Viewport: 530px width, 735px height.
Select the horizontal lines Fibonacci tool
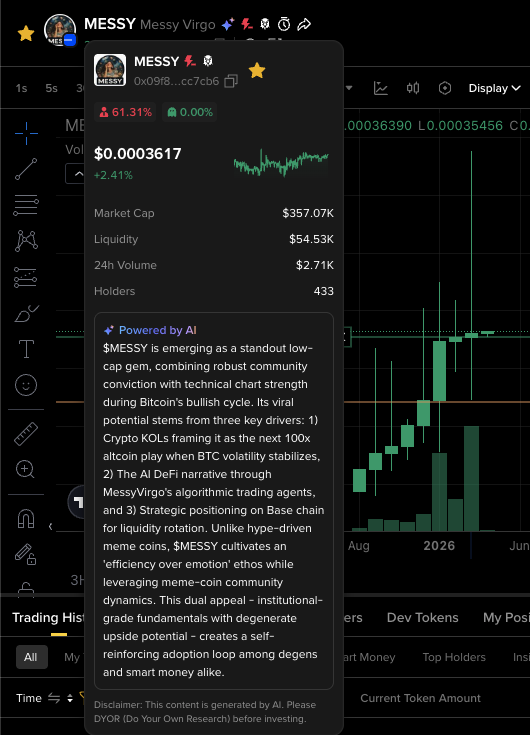click(x=26, y=205)
